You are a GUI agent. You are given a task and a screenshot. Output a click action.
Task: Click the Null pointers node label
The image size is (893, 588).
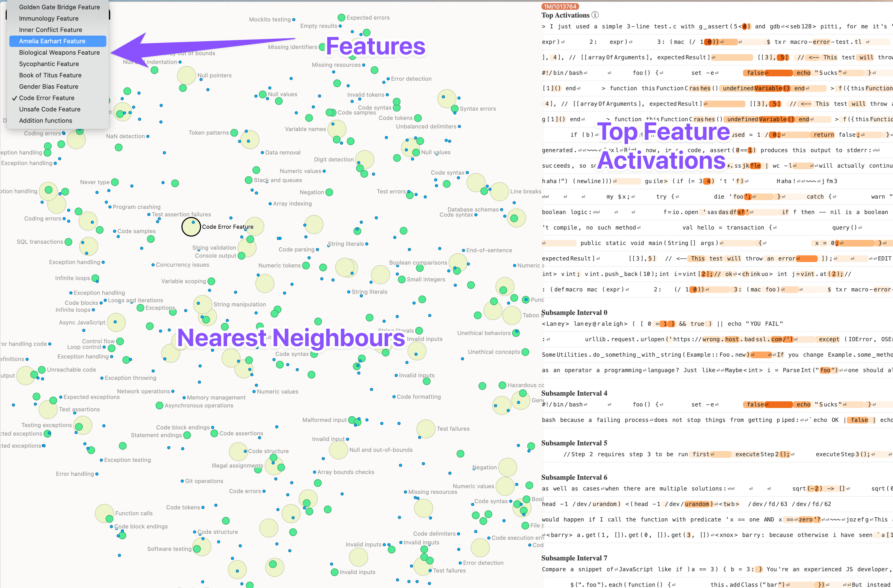[214, 75]
